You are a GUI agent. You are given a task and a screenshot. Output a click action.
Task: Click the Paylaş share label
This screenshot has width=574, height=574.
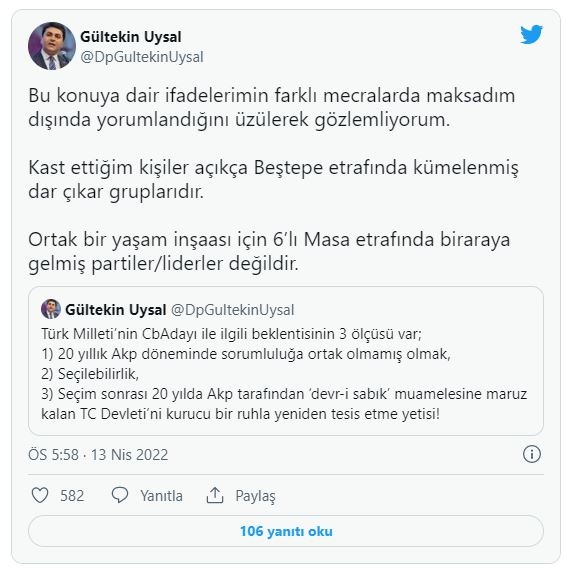(x=255, y=496)
